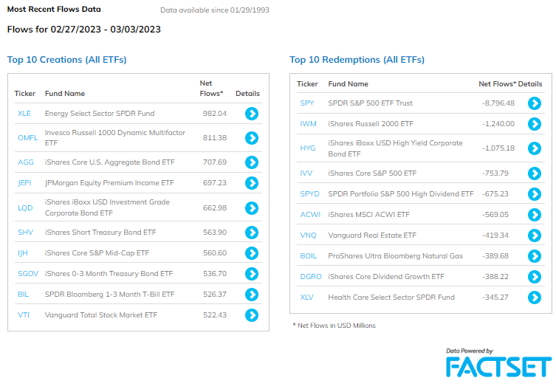Image resolution: width=556 pixels, height=392 pixels.
Task: Select ProShares Ultra Bloomberg Natural Gas name
Action: point(395,256)
